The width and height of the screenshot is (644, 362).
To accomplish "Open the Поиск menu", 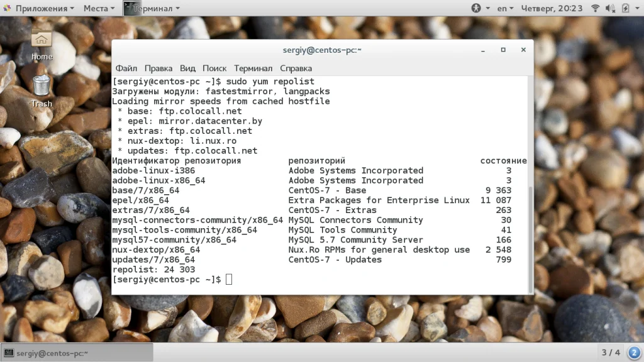I will coord(214,68).
